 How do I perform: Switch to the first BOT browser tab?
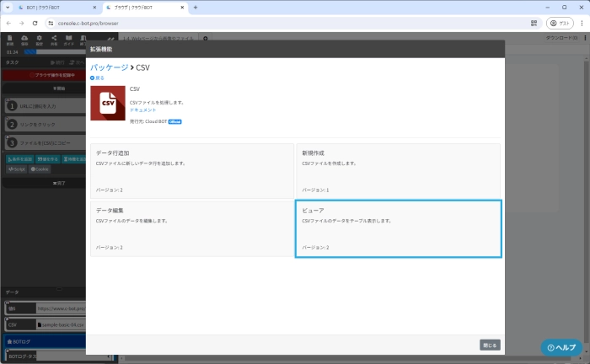coord(51,8)
